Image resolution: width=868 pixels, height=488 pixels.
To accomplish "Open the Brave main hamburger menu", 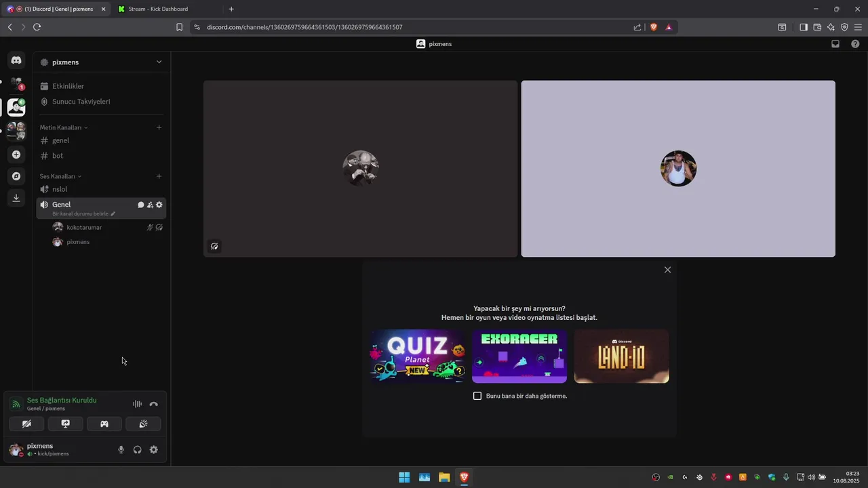I will coord(858,27).
